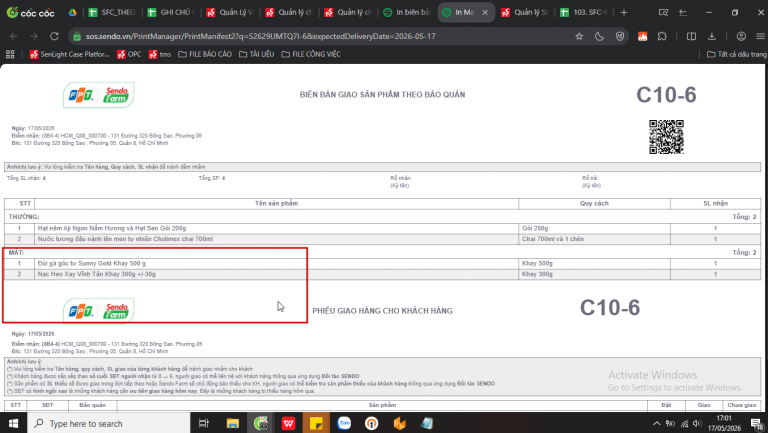Click the Type here to search box

point(109,423)
